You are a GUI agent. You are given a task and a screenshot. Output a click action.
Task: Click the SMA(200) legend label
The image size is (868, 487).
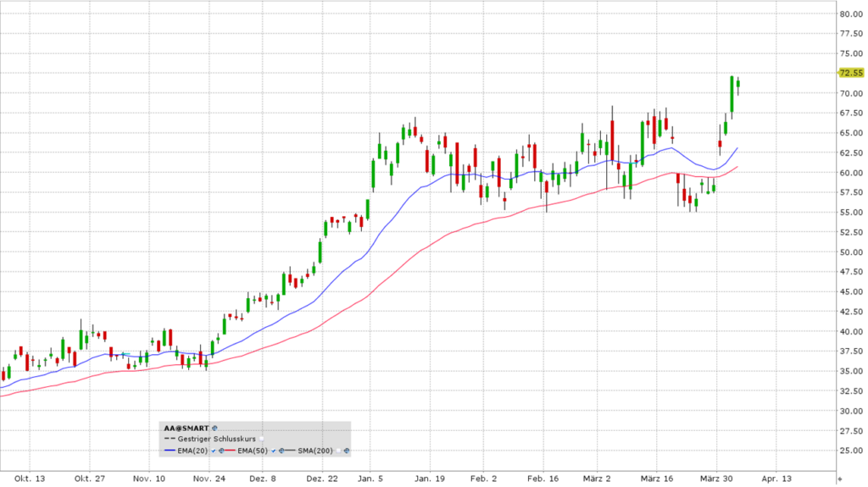(315, 451)
